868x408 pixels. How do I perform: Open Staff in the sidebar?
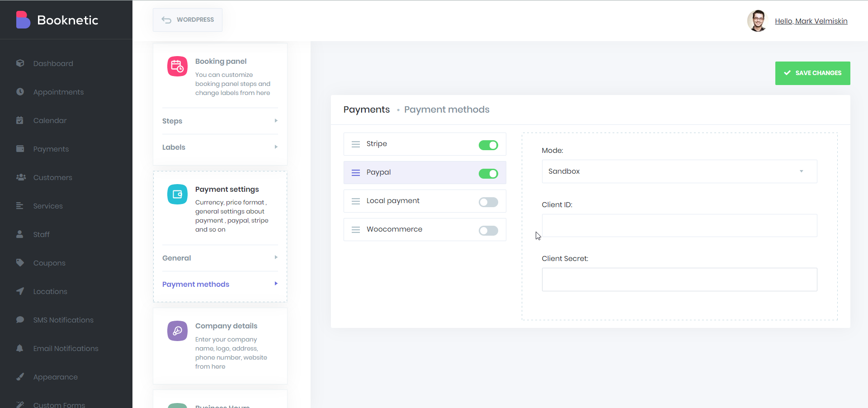click(x=41, y=234)
